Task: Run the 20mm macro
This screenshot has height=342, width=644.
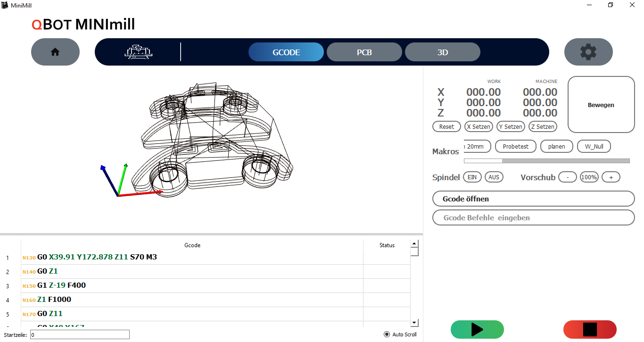Action: coord(478,146)
